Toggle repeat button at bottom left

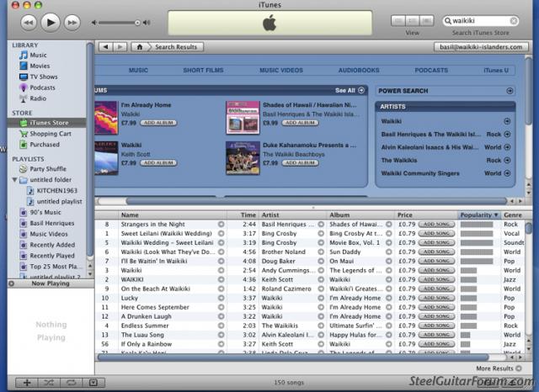[72, 383]
